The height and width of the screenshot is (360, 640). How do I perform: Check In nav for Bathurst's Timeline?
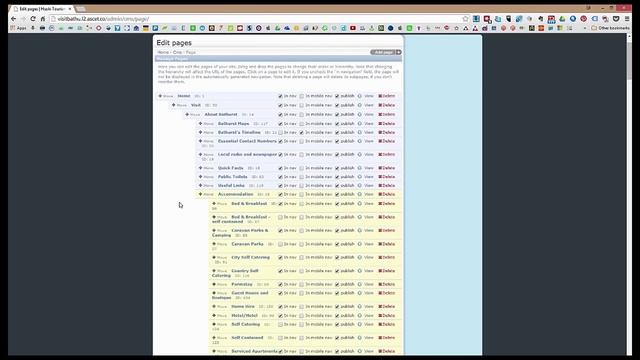[280, 133]
